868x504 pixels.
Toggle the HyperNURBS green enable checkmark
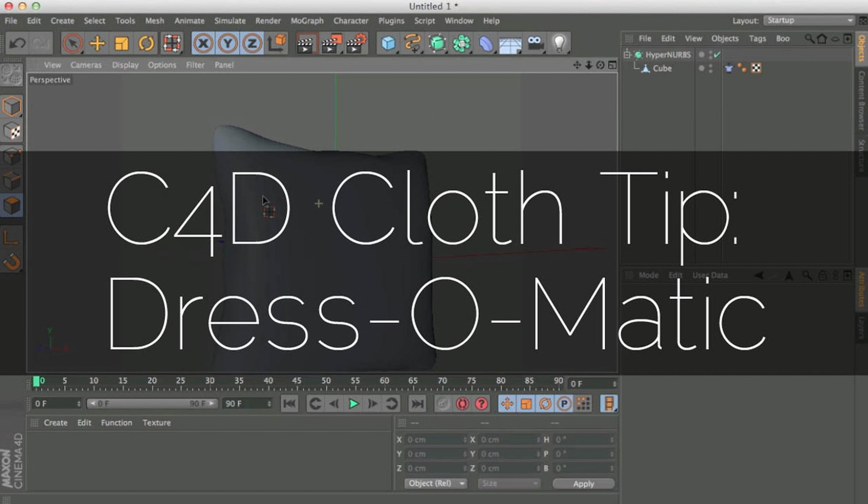(717, 55)
